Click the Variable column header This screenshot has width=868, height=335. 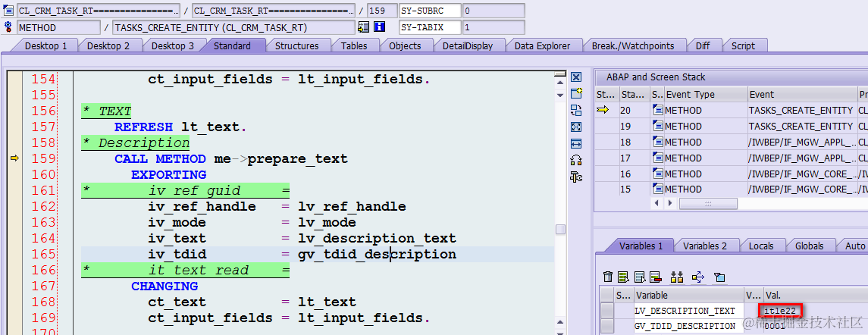click(688, 295)
